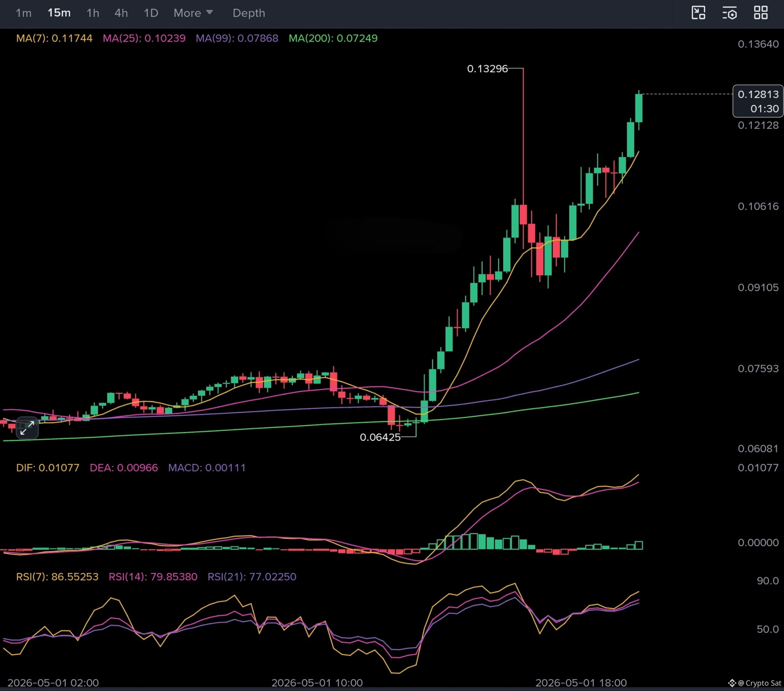784x691 pixels.
Task: Click the MACD: 0.00111 label
Action: (207, 468)
